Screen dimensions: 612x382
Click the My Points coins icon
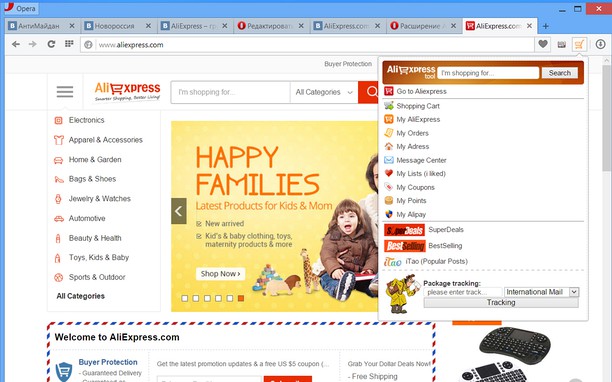pos(389,201)
